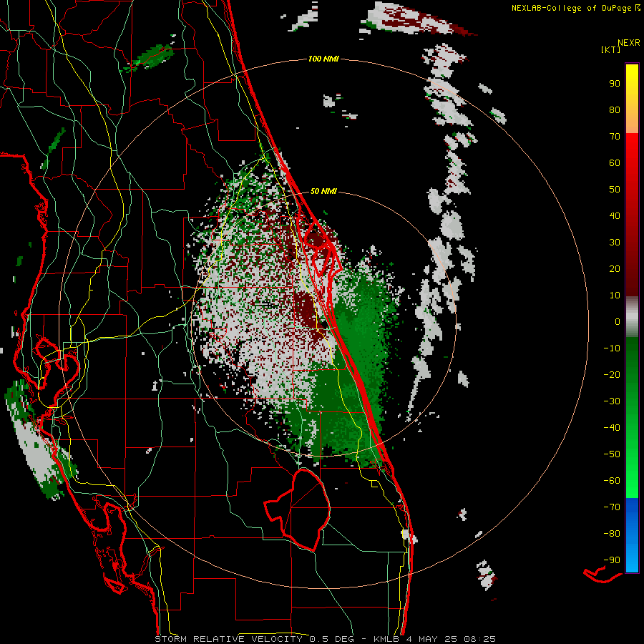Click the gray zero-velocity segment of the color bar
The width and height of the screenshot is (644, 644).
[x=632, y=317]
